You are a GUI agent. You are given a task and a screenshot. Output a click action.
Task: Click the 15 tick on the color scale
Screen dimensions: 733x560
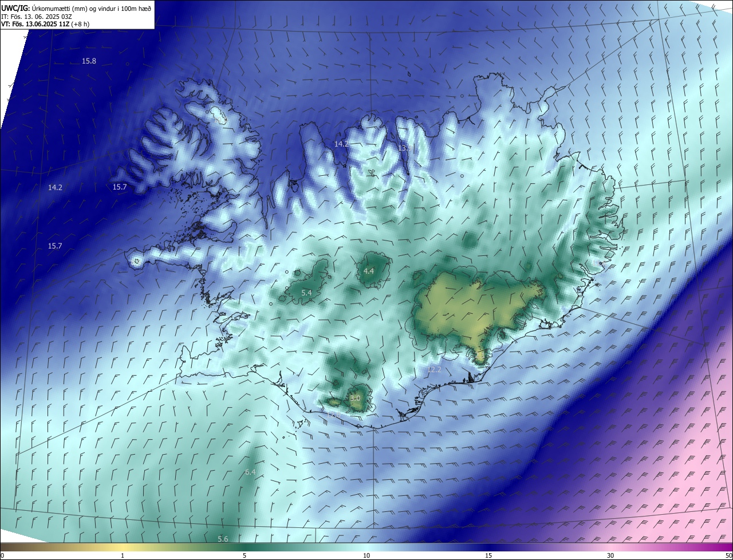point(488,555)
